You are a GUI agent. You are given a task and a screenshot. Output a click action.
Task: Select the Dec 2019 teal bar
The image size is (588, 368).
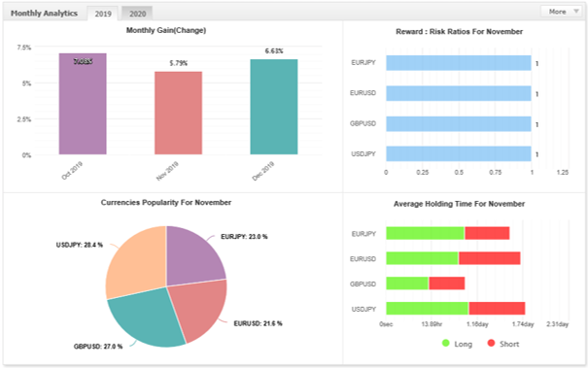coord(274,107)
